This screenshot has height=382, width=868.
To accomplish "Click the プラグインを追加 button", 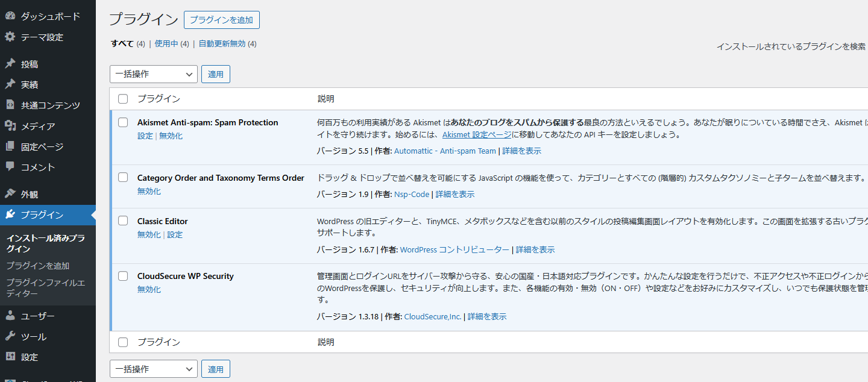I will (222, 19).
